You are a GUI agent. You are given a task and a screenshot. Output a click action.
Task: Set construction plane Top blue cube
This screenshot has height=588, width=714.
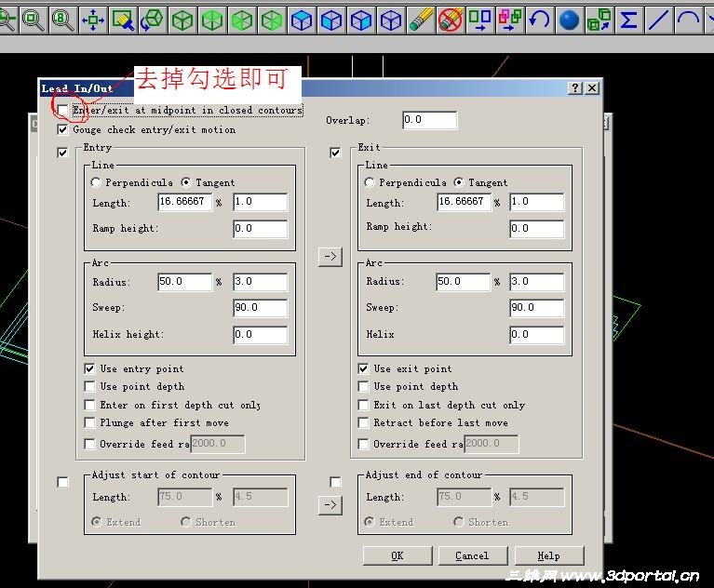tap(302, 20)
